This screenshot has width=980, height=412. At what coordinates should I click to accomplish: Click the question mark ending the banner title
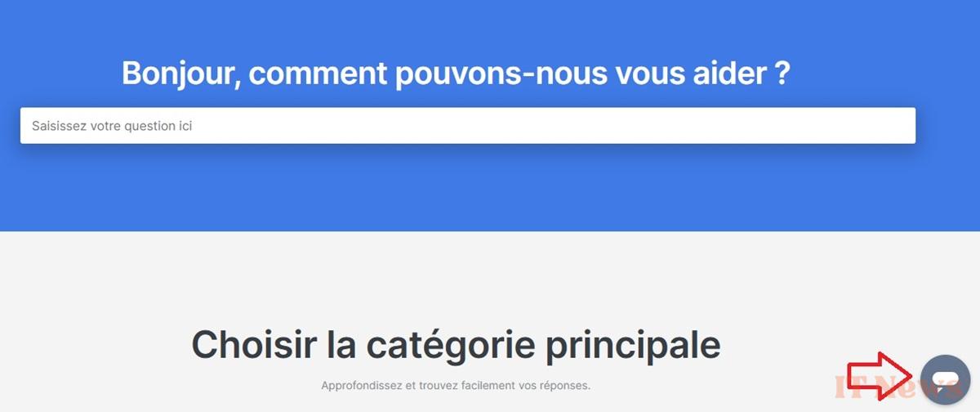[x=782, y=72]
